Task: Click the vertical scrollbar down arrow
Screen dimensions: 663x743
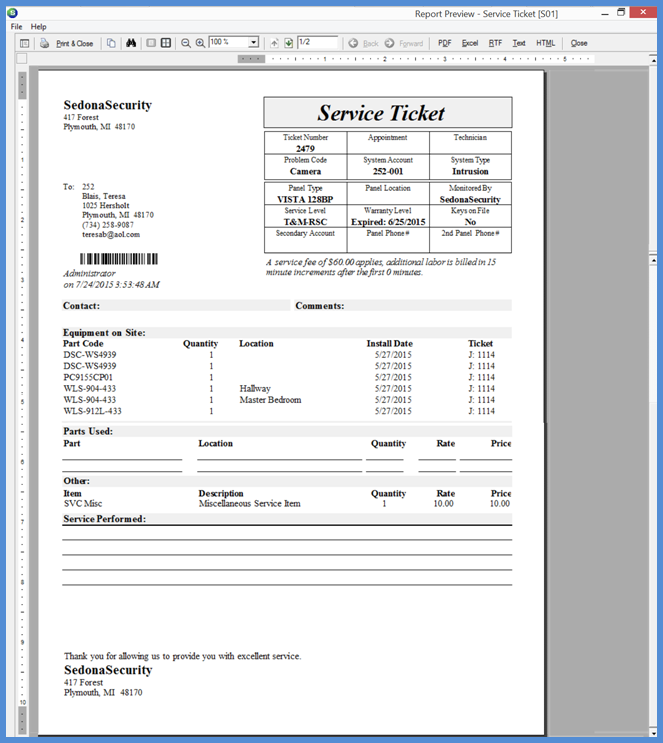Action: (x=653, y=733)
